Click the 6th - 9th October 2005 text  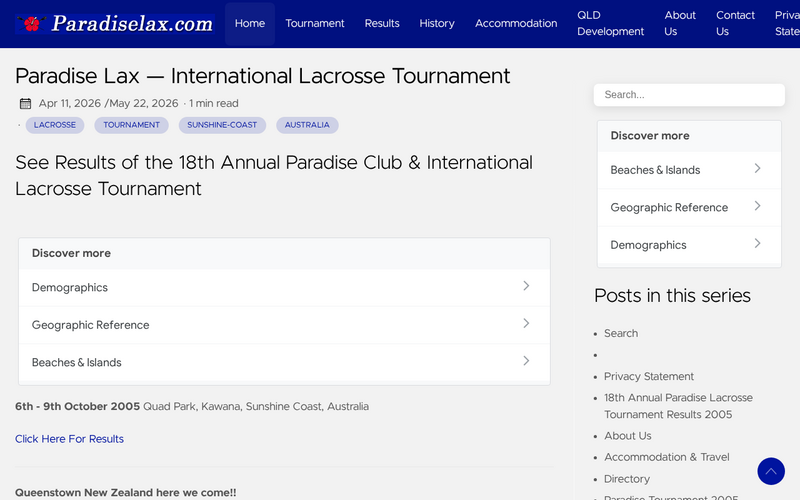coord(77,407)
